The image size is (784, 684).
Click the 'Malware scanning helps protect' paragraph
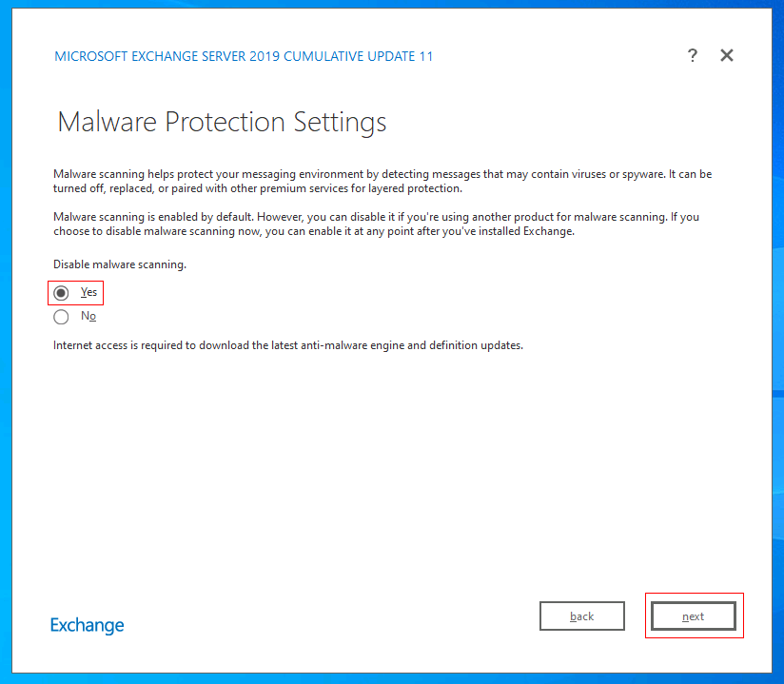[x=382, y=181]
